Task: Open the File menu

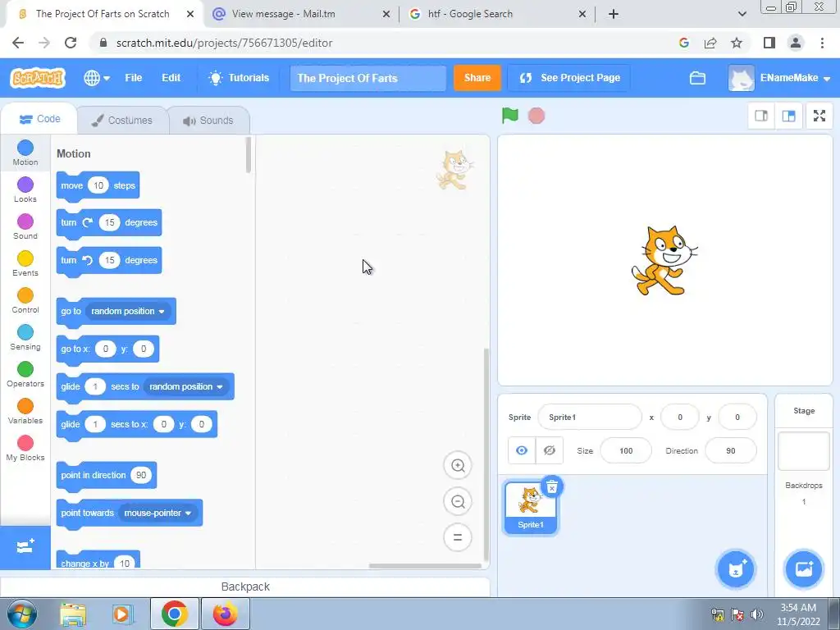Action: (x=134, y=78)
